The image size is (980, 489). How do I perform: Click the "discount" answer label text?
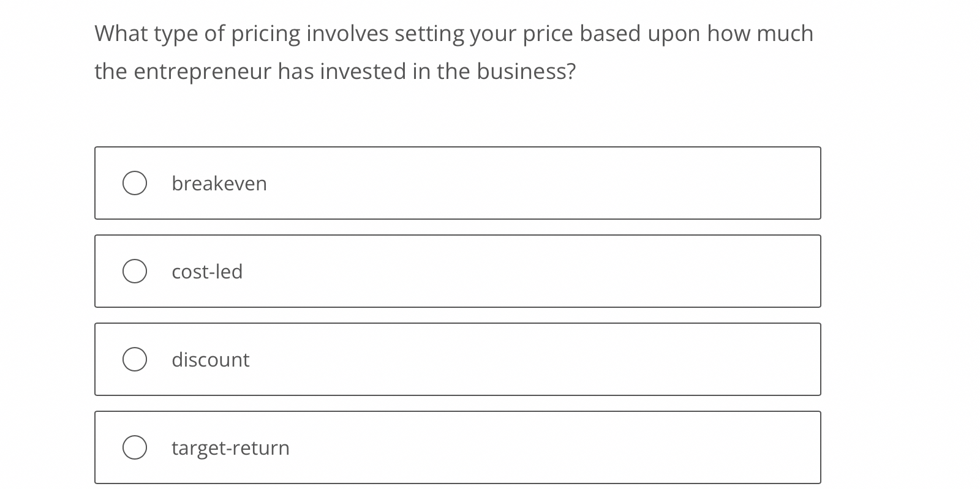(x=210, y=360)
